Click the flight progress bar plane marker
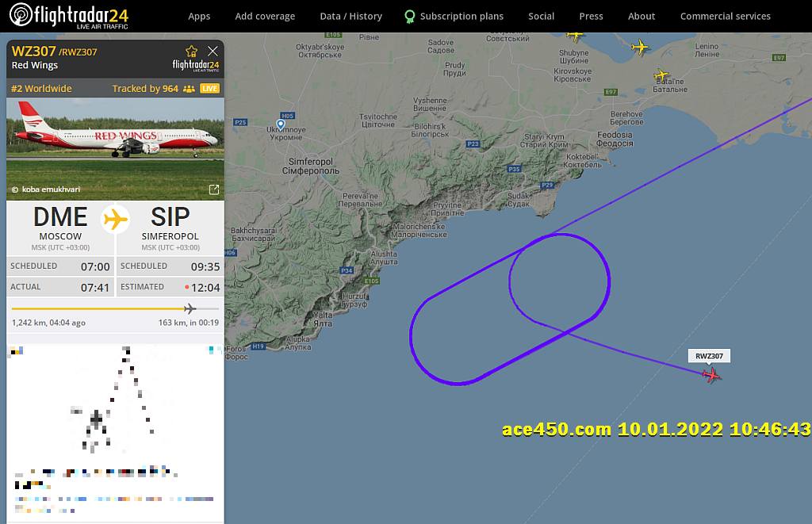This screenshot has width=812, height=524. [190, 308]
